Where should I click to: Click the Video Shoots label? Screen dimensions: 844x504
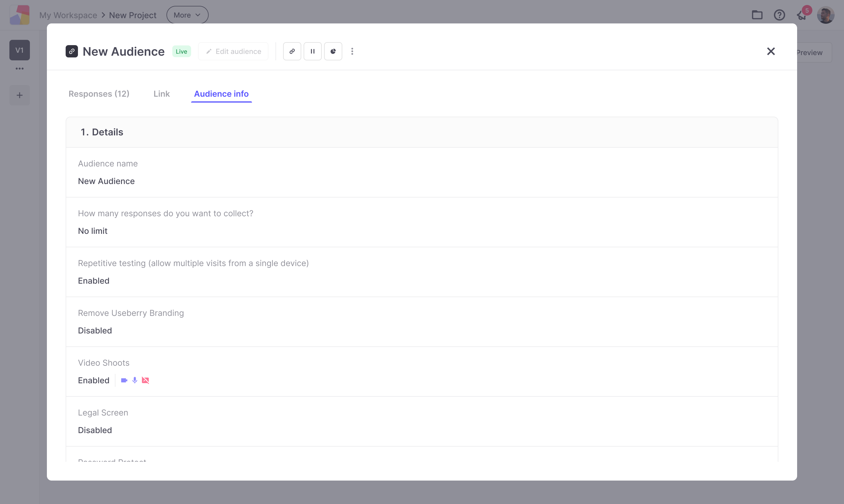[103, 363]
